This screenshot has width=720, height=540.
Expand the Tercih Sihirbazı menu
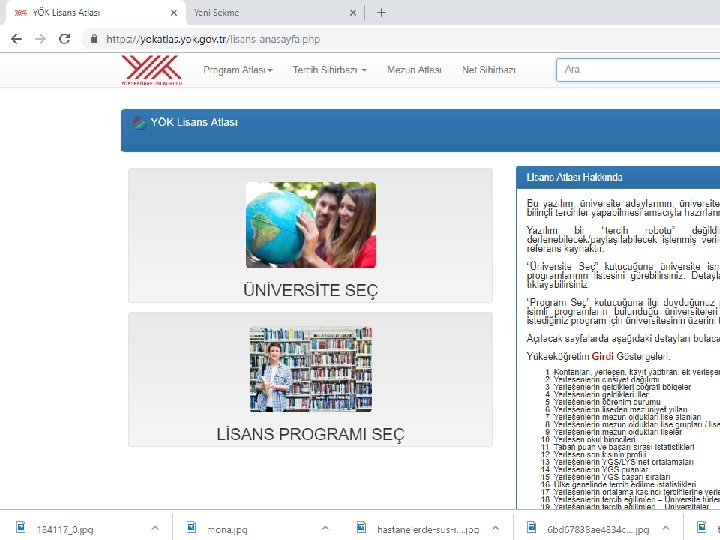[x=329, y=70]
